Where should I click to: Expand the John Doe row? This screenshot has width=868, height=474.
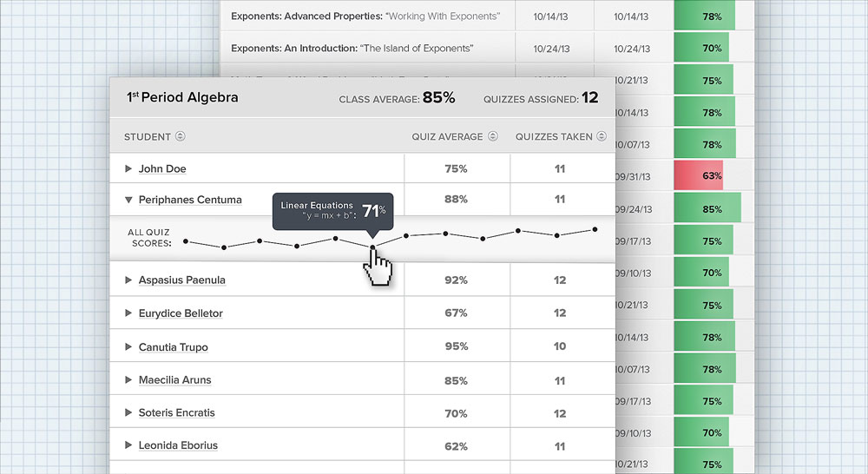click(x=128, y=168)
